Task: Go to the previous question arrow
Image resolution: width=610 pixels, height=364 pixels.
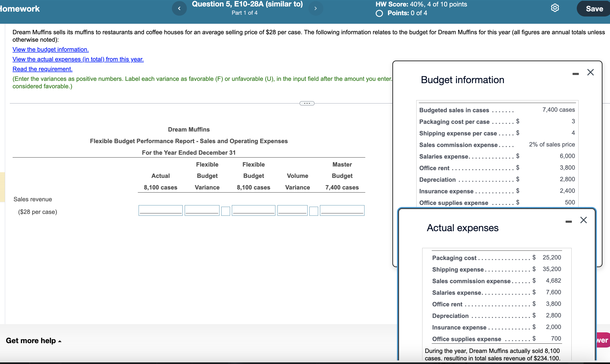Action: (x=179, y=8)
